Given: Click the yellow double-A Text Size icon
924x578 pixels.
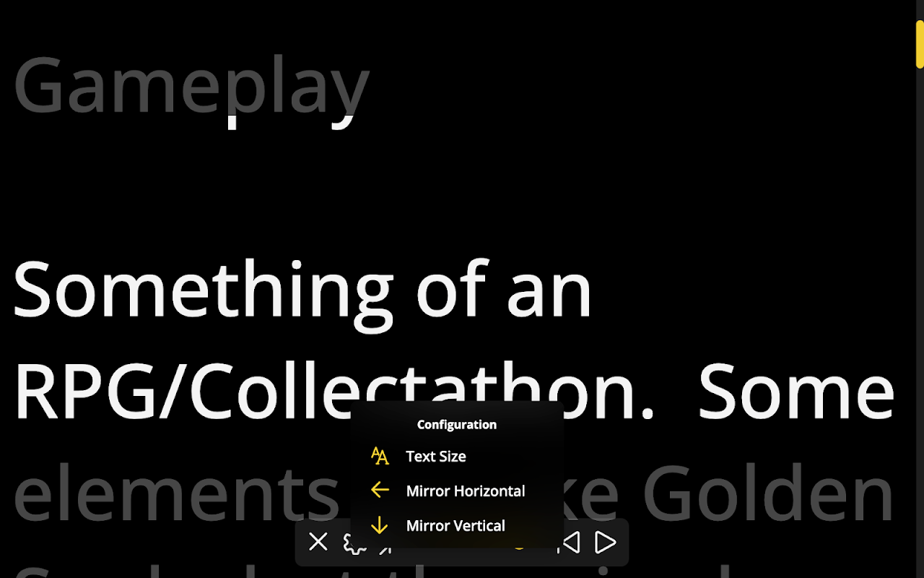Looking at the screenshot, I should click(x=380, y=456).
